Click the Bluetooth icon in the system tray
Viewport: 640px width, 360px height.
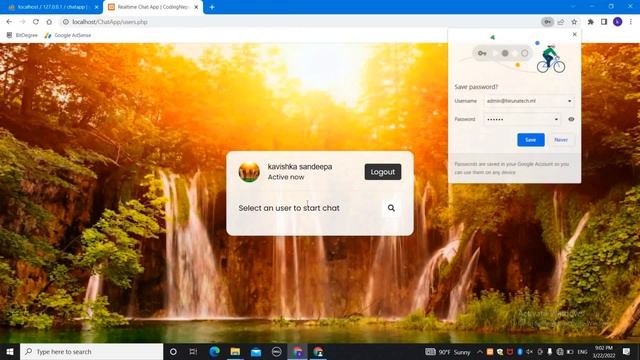click(520, 351)
